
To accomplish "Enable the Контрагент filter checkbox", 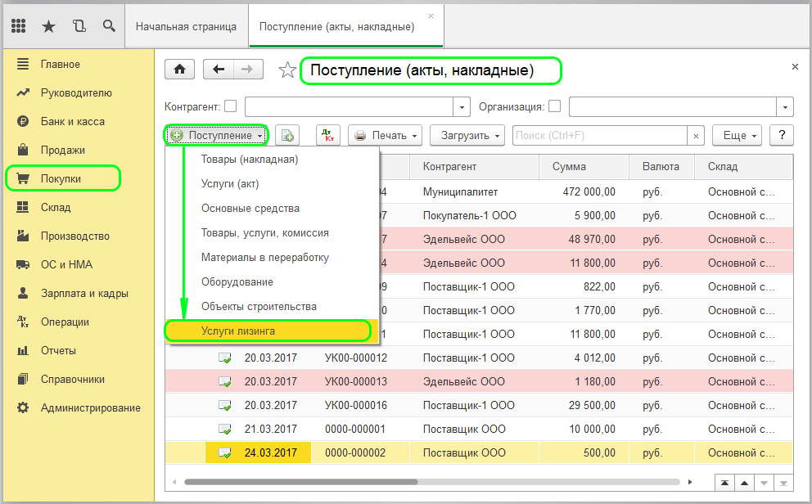I will (230, 106).
